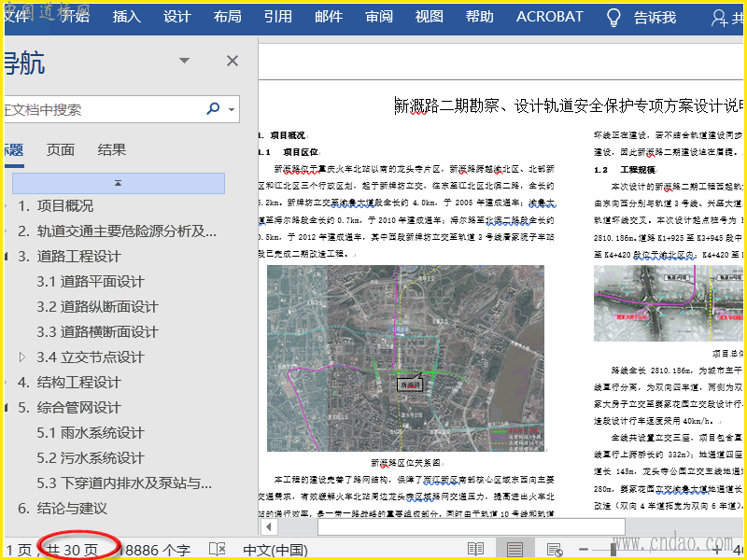Expand the 3.4 立交节点设计 heading

24,357
